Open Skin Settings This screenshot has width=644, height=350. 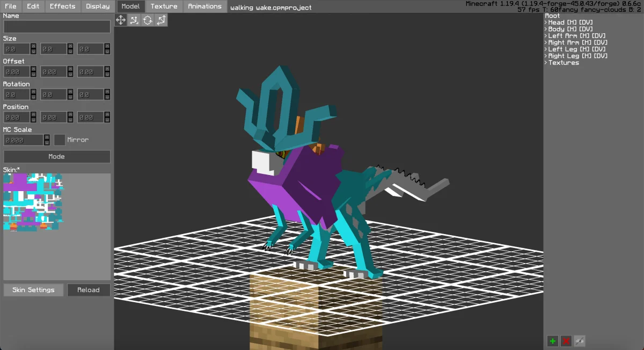coord(33,290)
